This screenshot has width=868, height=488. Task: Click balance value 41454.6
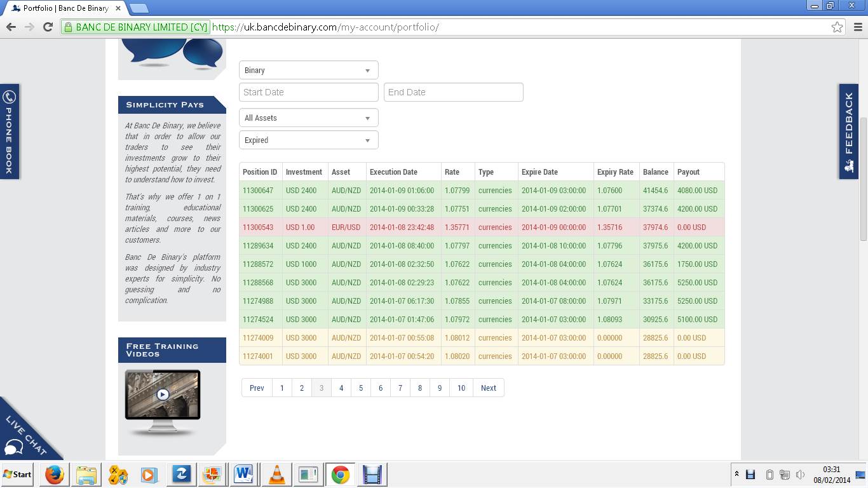[x=655, y=190]
